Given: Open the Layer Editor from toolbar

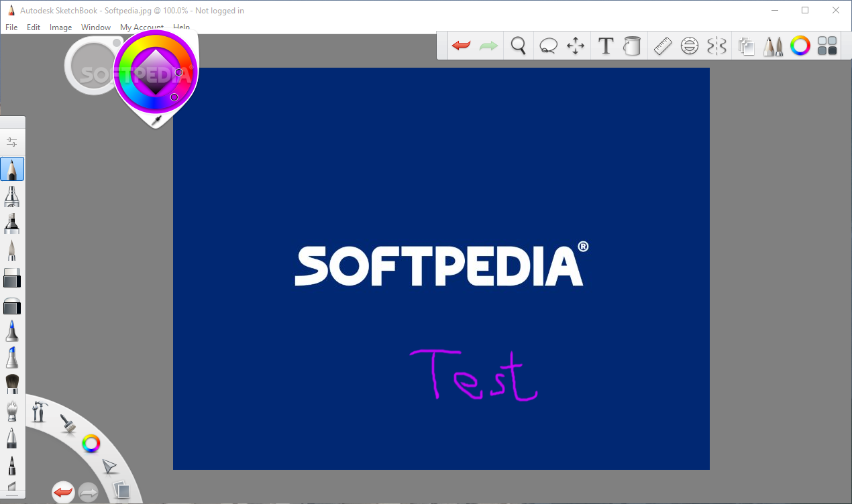Looking at the screenshot, I should coord(746,46).
